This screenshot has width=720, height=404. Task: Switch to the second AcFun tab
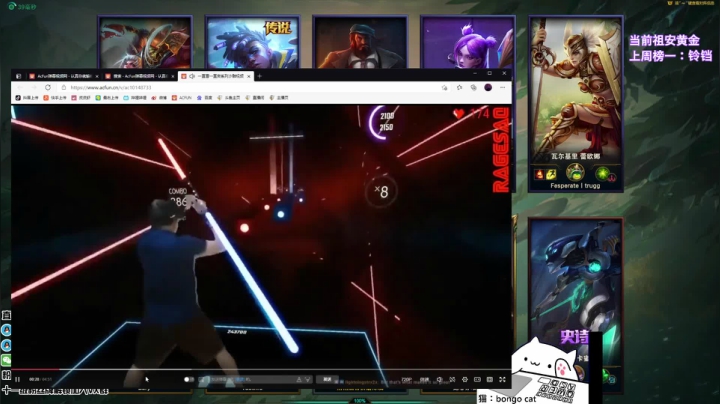(140, 76)
